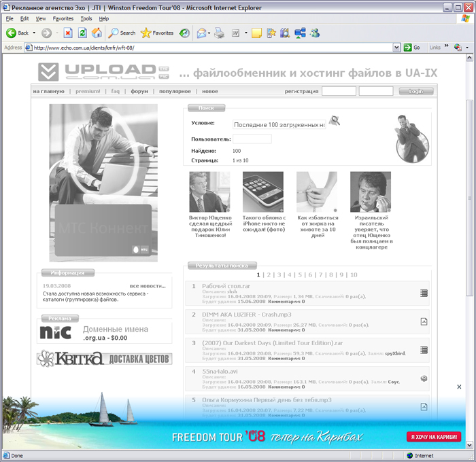
Task: Open the File menu
Action: pos(10,18)
